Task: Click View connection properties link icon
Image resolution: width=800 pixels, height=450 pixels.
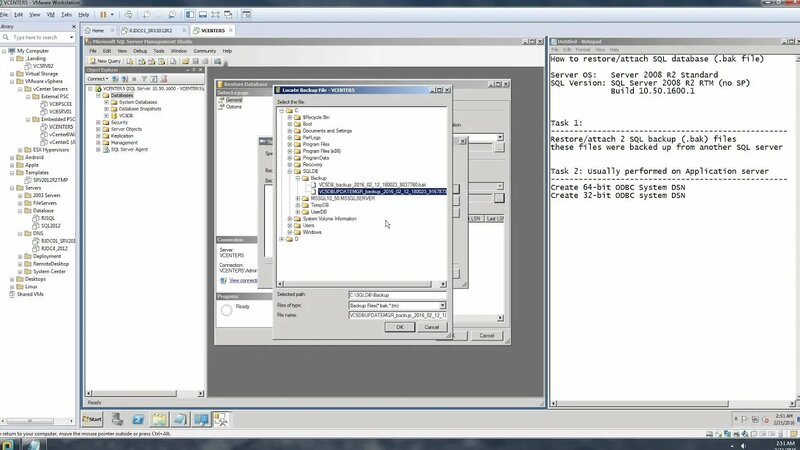Action: tap(223, 281)
